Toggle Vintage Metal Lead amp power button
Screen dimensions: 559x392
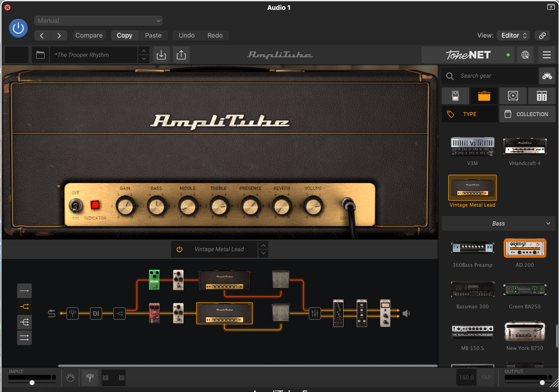(x=179, y=249)
